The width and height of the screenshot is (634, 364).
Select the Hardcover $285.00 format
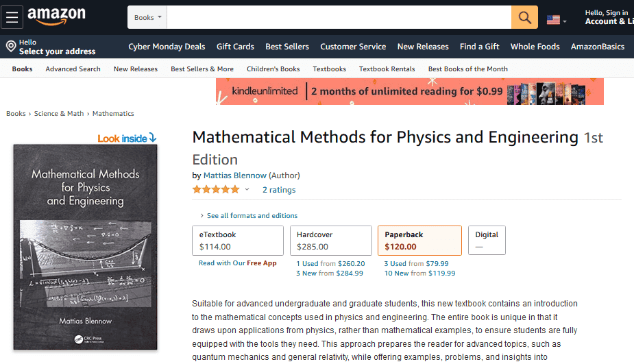pyautogui.click(x=331, y=241)
